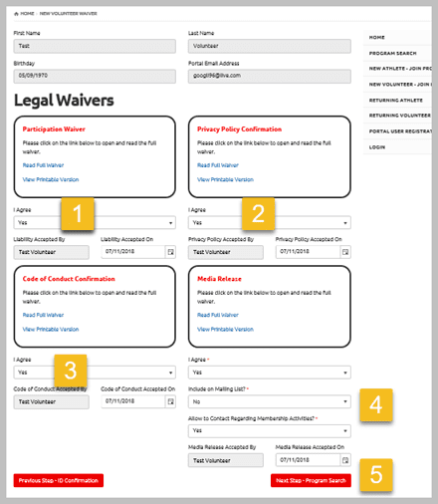Screen dimensions: 438x504
Task: Click the Legal Waivers heading
Action: pos(64,101)
